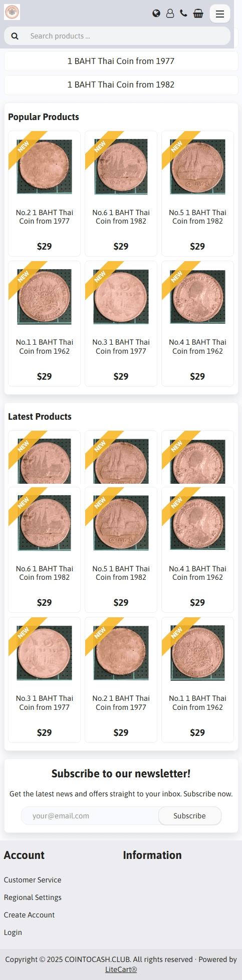
Task: Open the Customer Service link
Action: tap(33, 879)
